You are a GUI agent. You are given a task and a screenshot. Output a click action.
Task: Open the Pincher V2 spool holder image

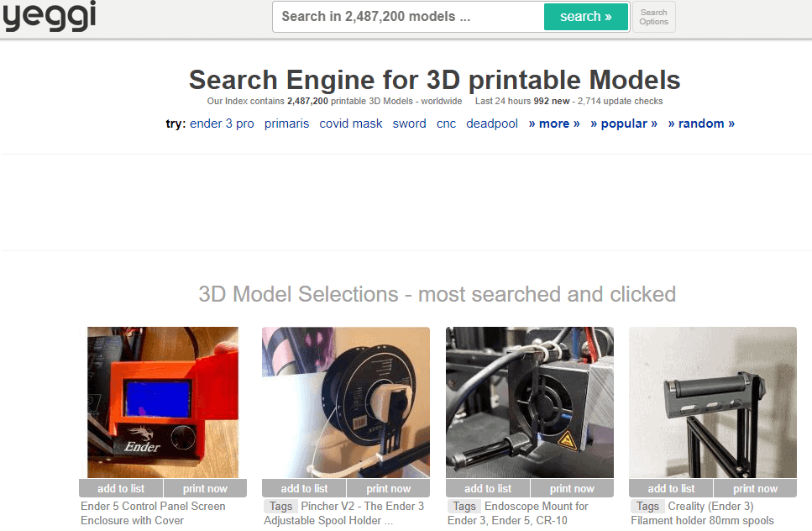click(346, 402)
